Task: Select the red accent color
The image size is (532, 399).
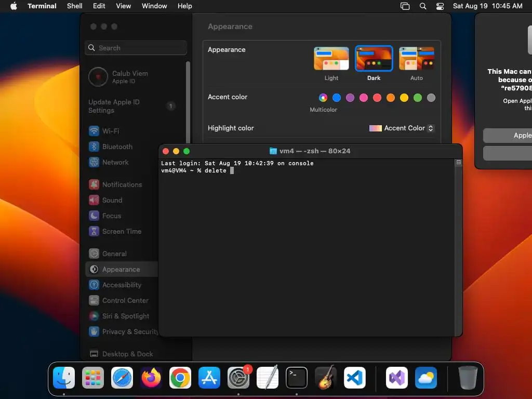Action: [x=377, y=98]
